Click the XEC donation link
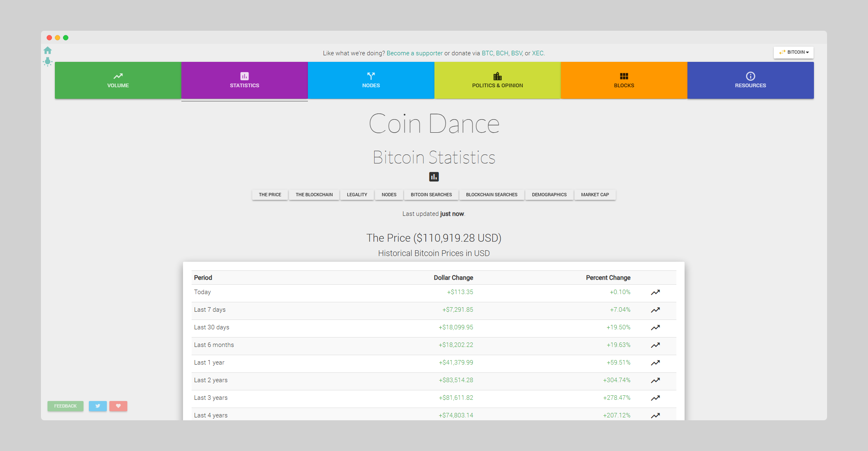868x451 pixels. click(x=538, y=53)
